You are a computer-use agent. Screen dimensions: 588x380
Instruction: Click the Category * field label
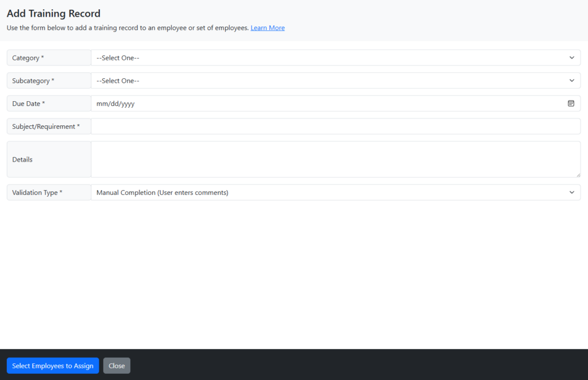28,58
